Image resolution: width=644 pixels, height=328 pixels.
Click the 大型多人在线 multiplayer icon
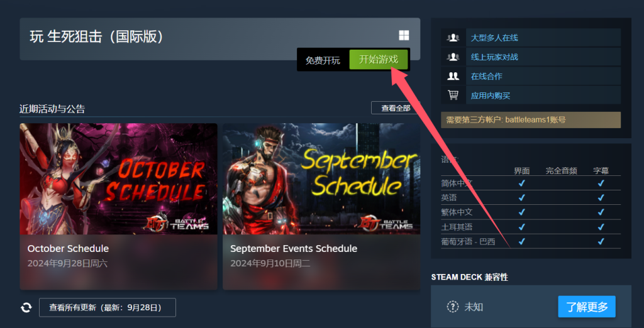coord(453,38)
